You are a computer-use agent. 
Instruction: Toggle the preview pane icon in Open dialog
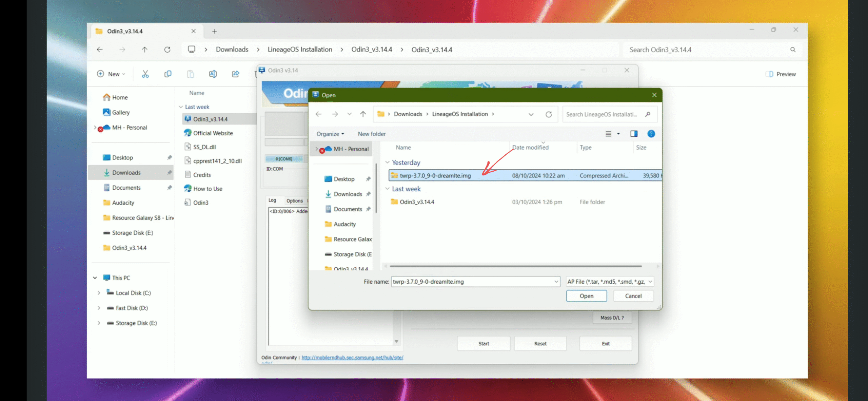click(633, 134)
